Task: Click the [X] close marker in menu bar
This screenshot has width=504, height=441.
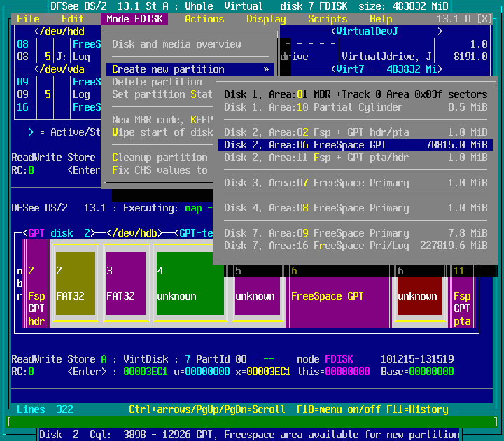Action: tap(484, 19)
